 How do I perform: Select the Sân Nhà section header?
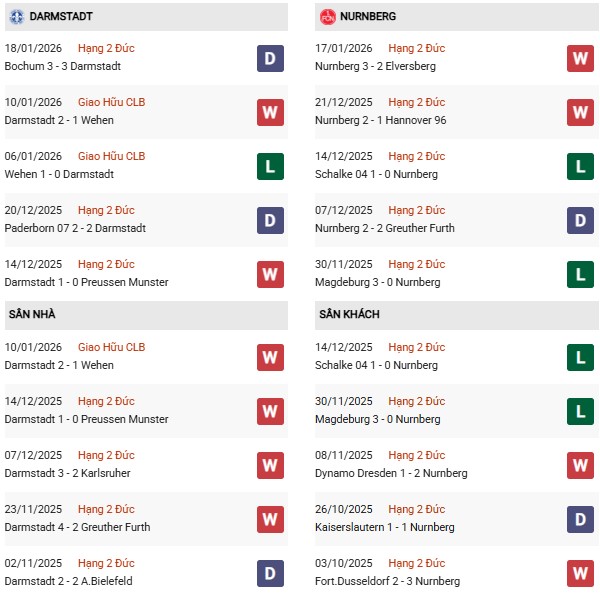[x=33, y=315]
